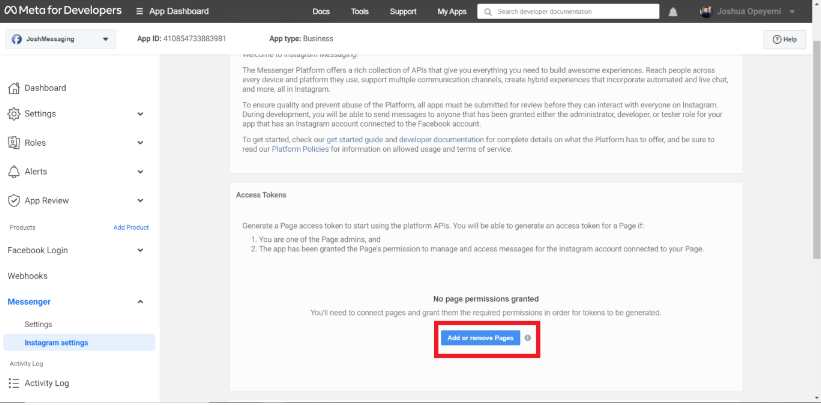Expand the App Review section chevron

coord(140,200)
